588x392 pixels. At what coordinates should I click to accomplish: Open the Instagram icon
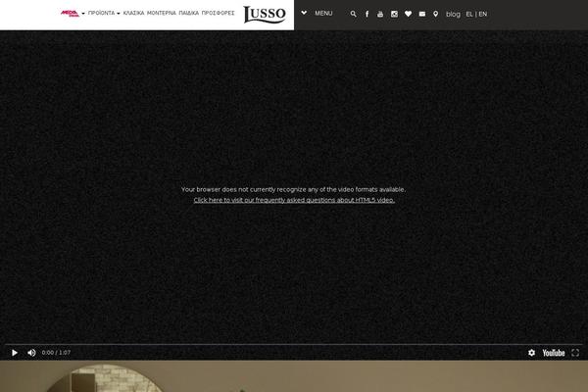pos(394,14)
